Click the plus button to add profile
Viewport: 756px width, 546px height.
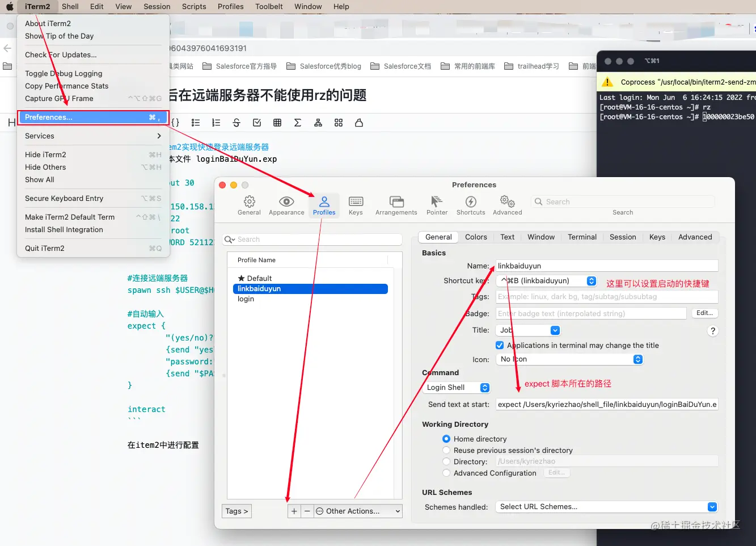pyautogui.click(x=294, y=511)
